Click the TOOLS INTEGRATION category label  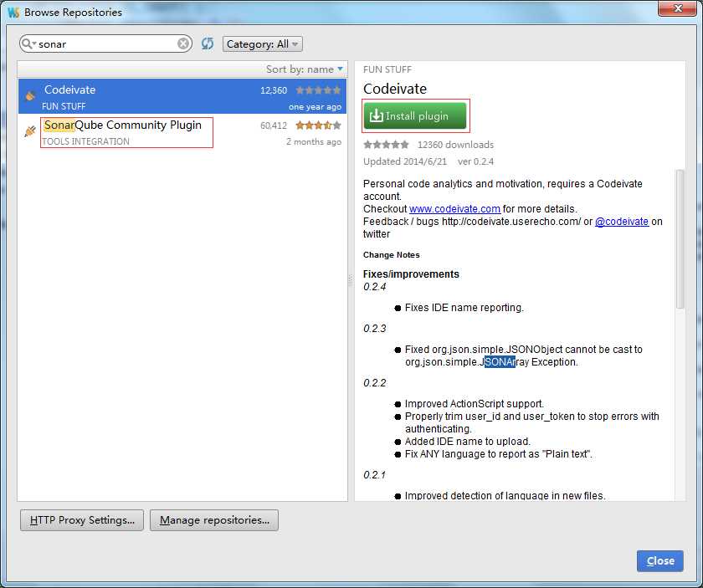pos(85,141)
